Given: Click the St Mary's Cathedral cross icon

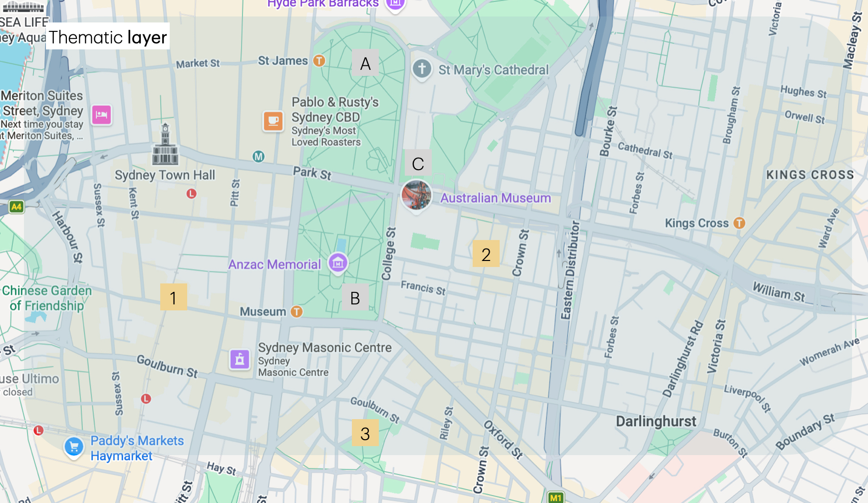Looking at the screenshot, I should pyautogui.click(x=422, y=69).
